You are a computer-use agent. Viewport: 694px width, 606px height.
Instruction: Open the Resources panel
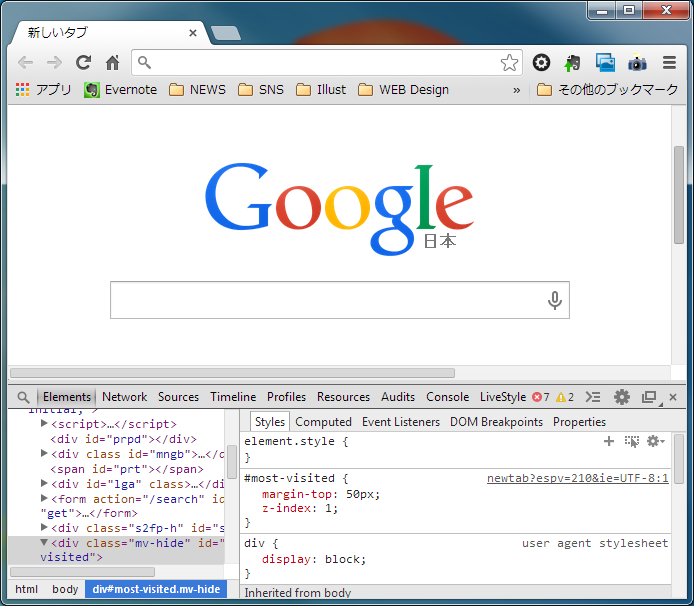[343, 397]
